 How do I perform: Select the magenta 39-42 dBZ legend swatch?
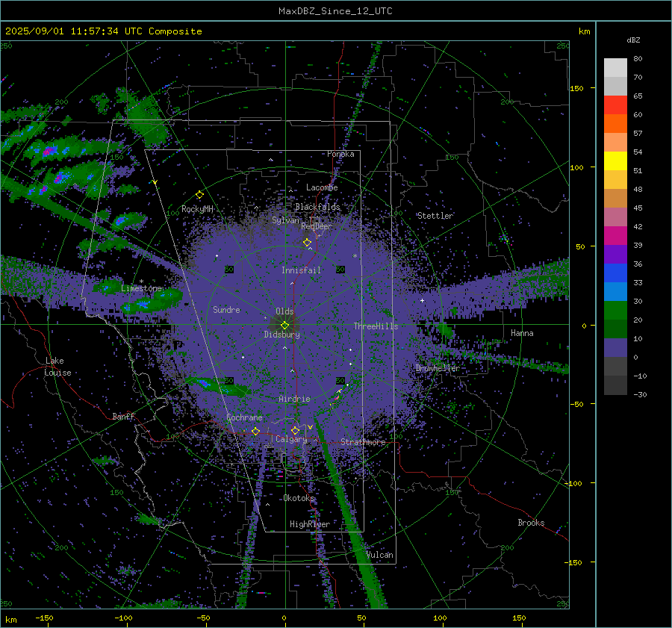pyautogui.click(x=615, y=236)
